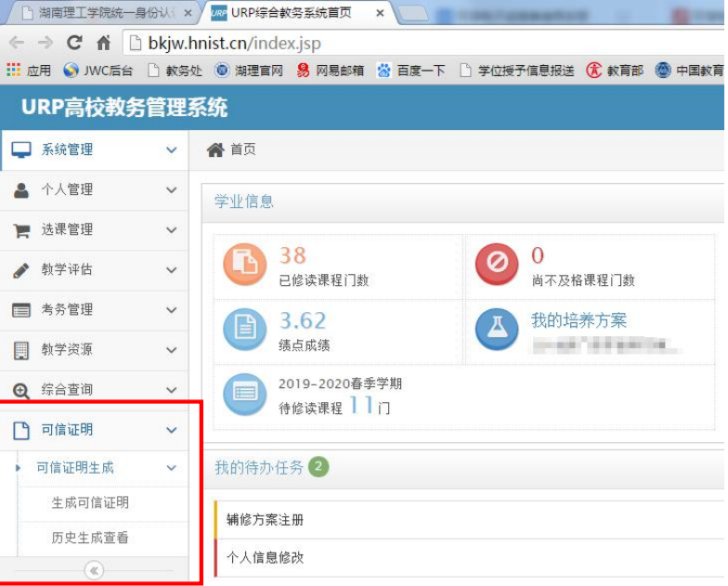Click the home icon in the breadcrumb

click(215, 150)
